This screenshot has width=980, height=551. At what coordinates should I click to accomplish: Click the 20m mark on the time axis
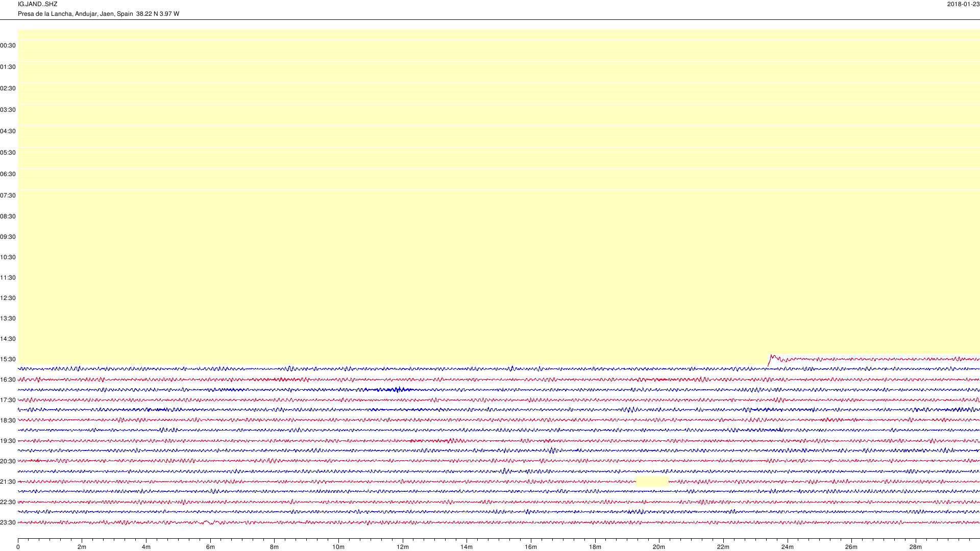(659, 547)
